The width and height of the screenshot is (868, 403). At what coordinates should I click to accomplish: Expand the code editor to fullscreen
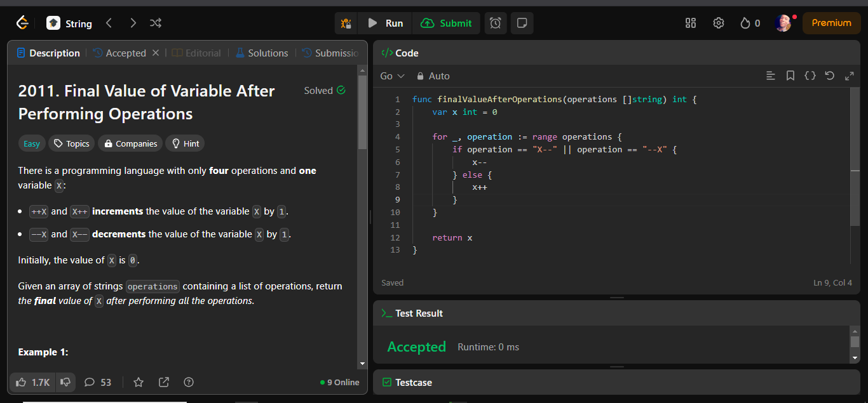pos(849,76)
